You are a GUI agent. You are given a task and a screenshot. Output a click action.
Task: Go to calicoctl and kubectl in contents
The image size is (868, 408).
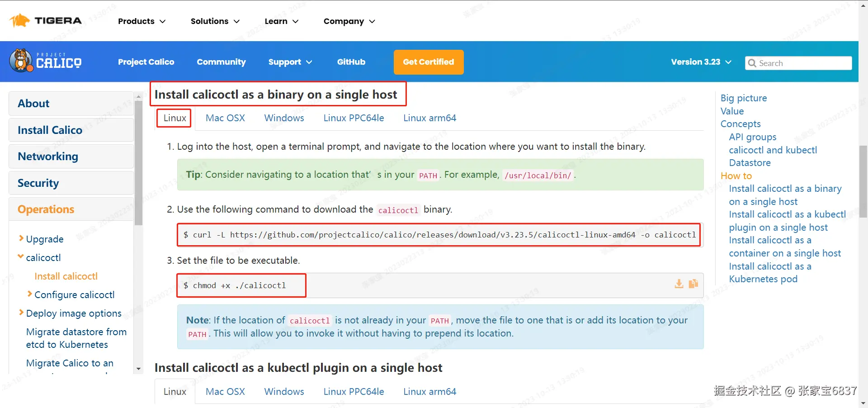pos(773,150)
